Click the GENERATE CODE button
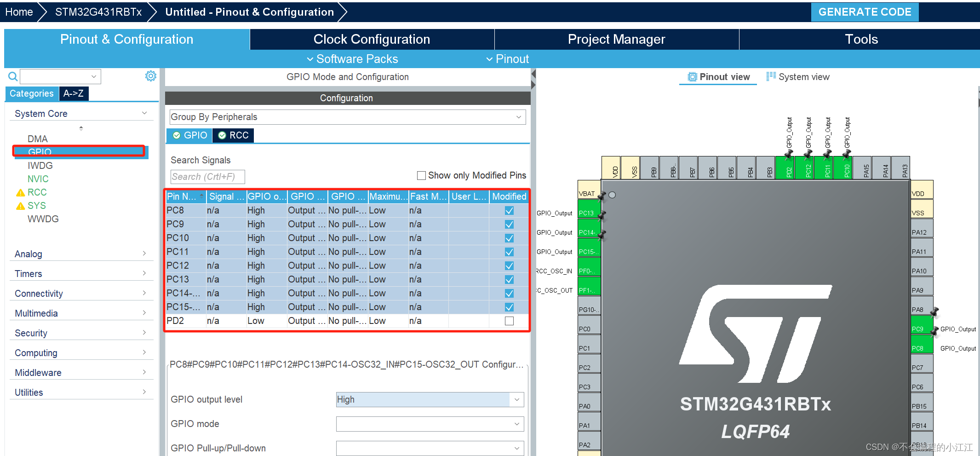 [865, 12]
